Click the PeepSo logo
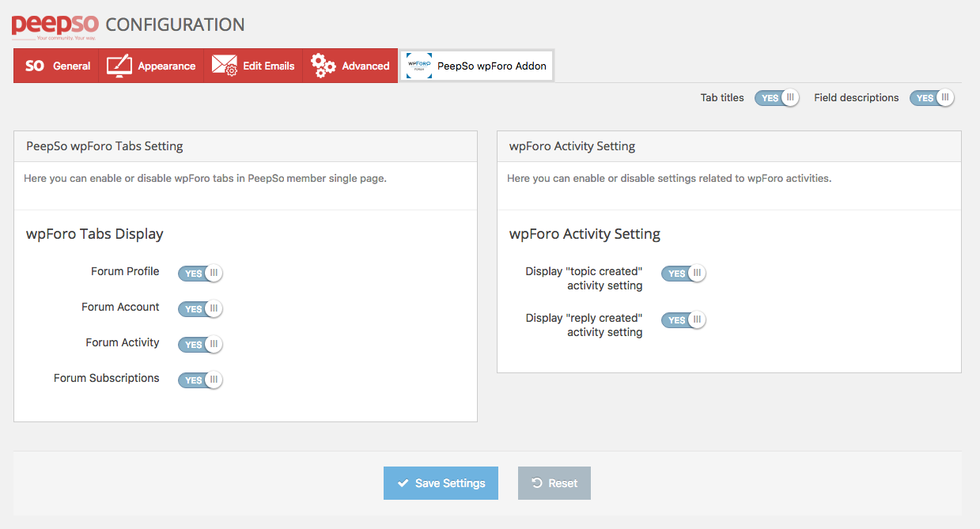 [x=55, y=25]
